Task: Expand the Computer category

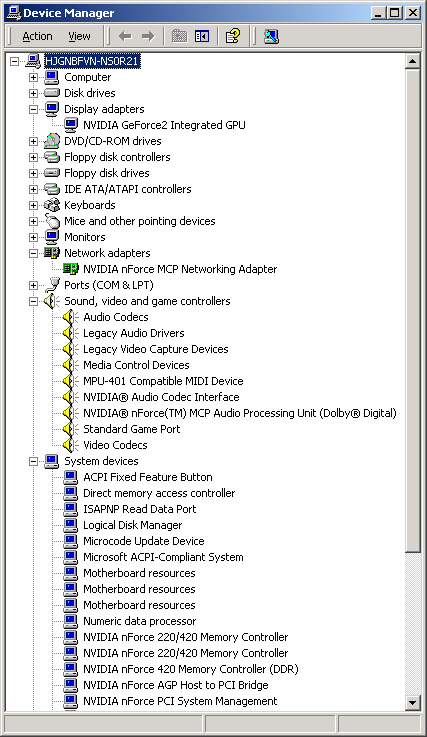Action: tap(33, 77)
